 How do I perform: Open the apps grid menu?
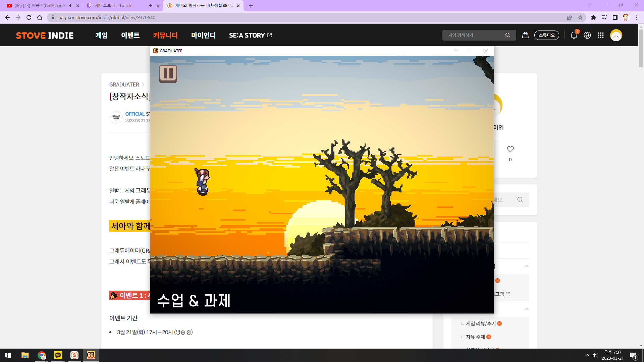click(x=601, y=35)
